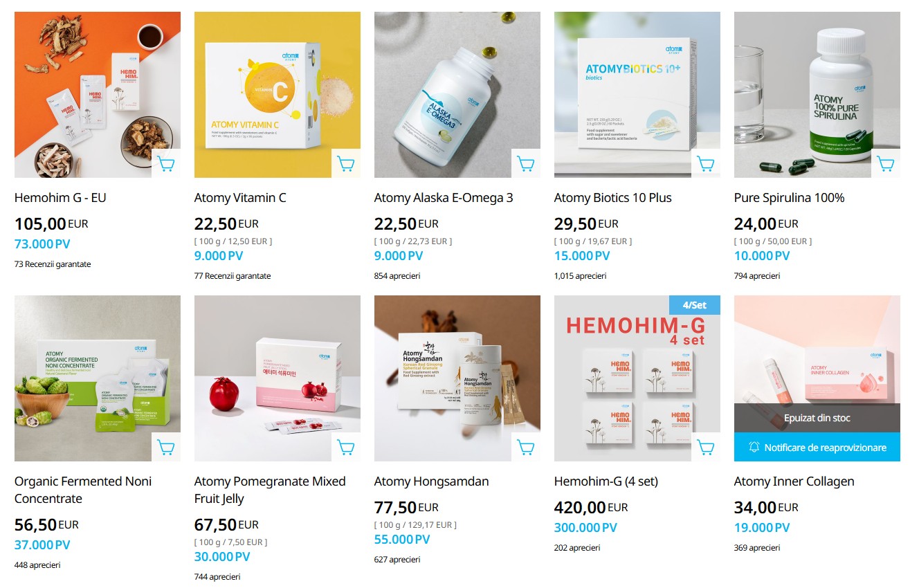Add Pure Spirulina 100% to cart
Screen dimensions: 919x588
pyautogui.click(x=886, y=164)
